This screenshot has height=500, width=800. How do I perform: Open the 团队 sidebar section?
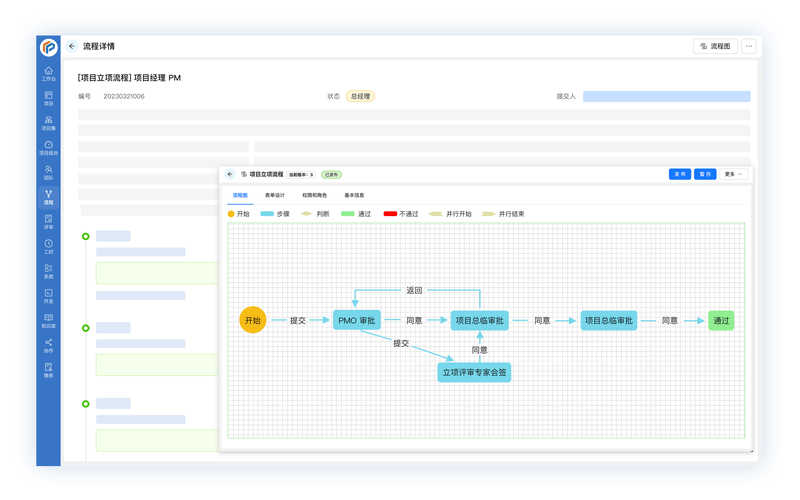pyautogui.click(x=48, y=172)
